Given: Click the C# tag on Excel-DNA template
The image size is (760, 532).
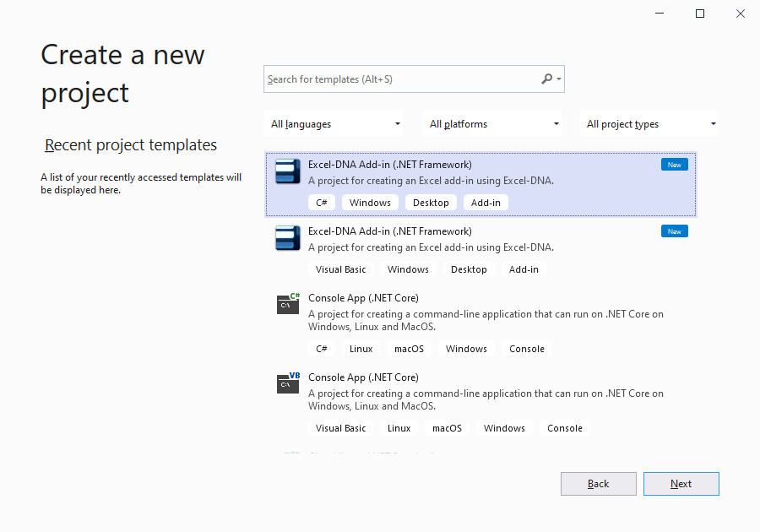Looking at the screenshot, I should pyautogui.click(x=322, y=203).
